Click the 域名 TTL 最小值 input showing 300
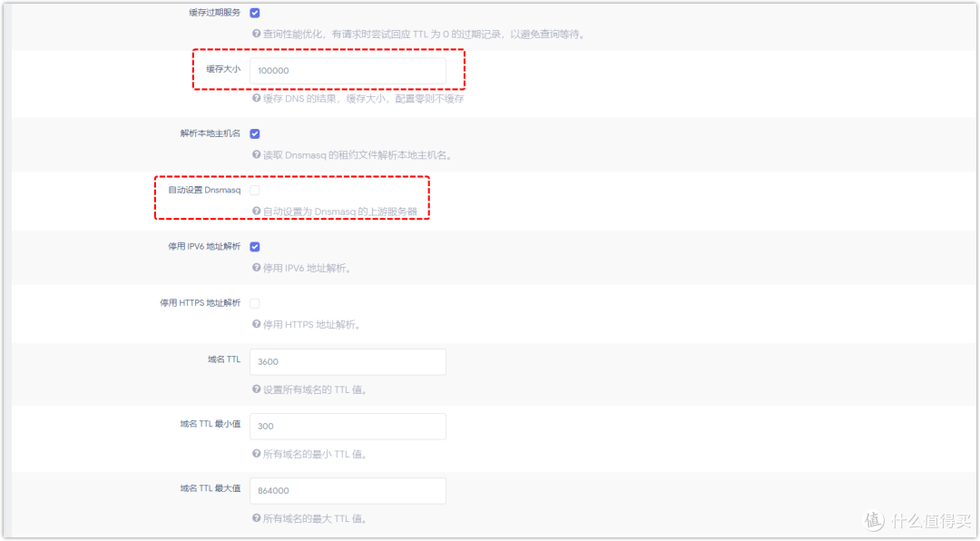This screenshot has width=980, height=541. pos(348,426)
